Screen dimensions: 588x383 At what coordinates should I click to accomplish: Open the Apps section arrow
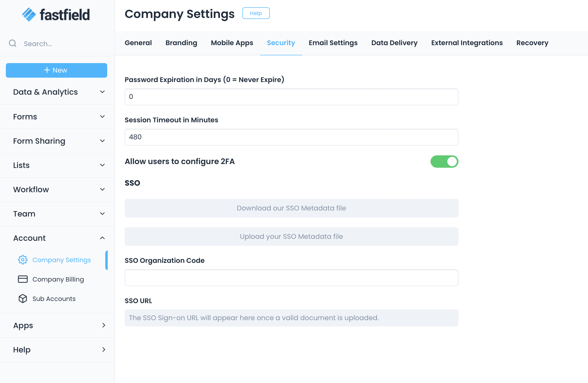click(x=104, y=325)
